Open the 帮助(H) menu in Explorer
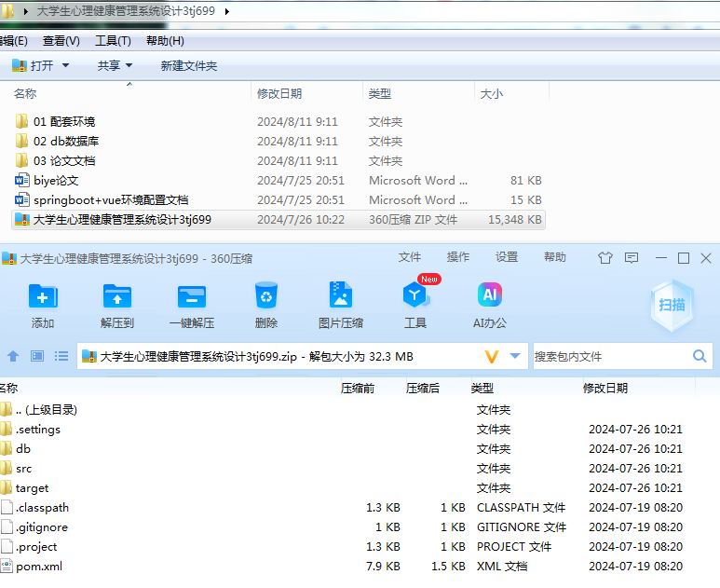 coord(165,41)
